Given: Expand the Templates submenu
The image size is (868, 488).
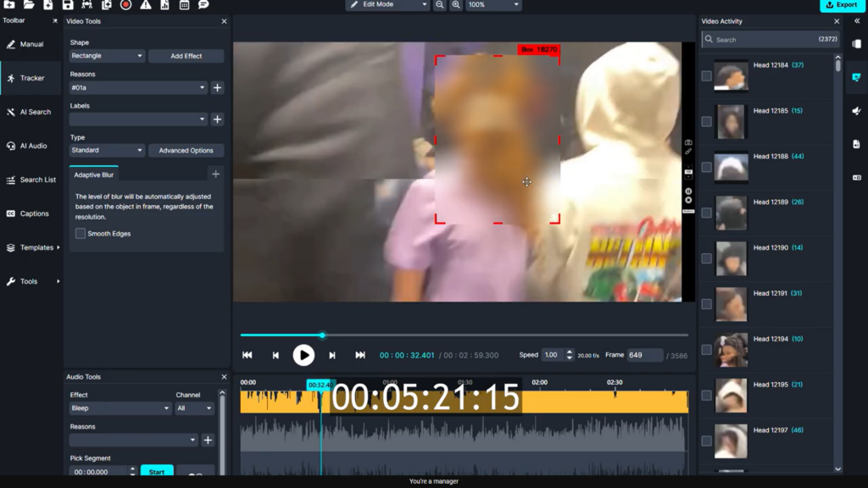Looking at the screenshot, I should click(x=31, y=247).
